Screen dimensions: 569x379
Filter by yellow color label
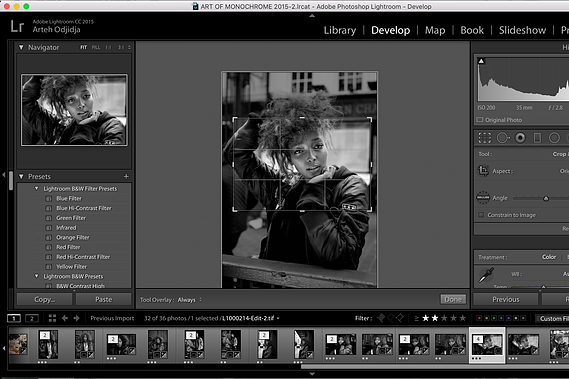point(486,318)
